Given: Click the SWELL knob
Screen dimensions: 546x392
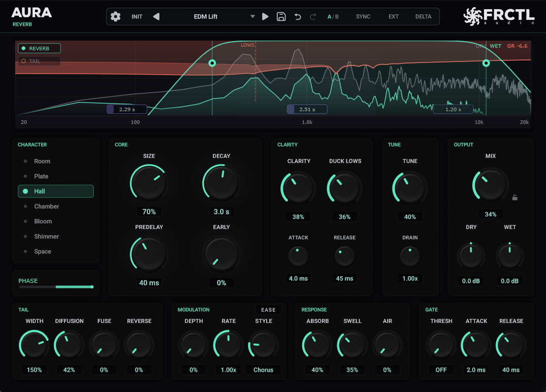Looking at the screenshot, I should [352, 345].
